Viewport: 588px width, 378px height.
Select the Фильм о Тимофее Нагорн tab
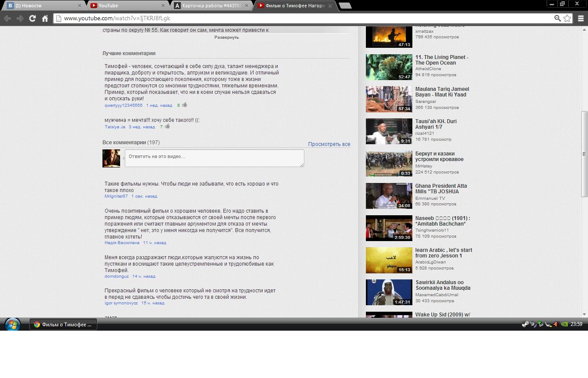tap(295, 6)
